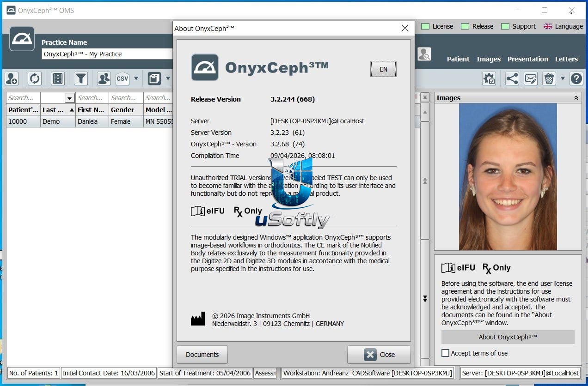Click the Model column header

pos(158,110)
